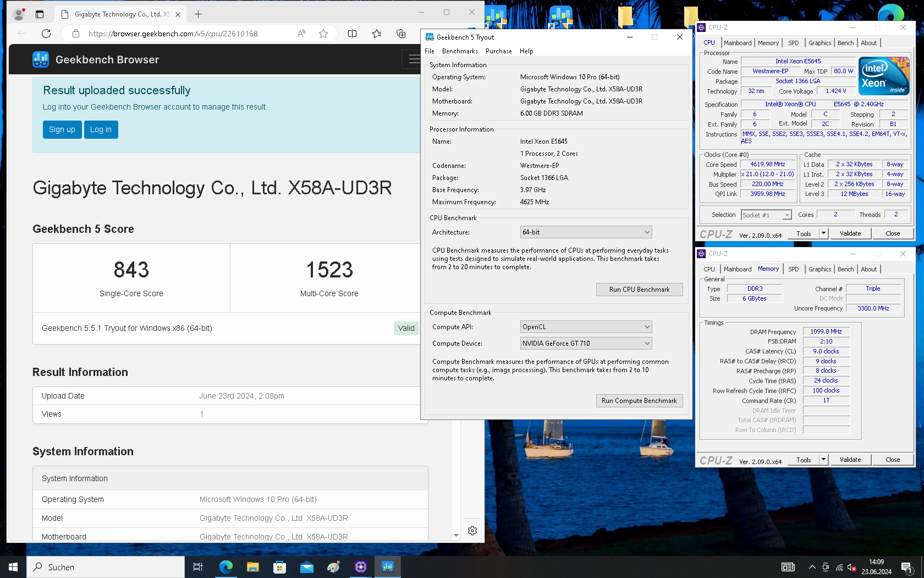Screen dimensions: 924x578
Task: Switch to CPU-Z taskbar icon
Action: tap(361, 567)
